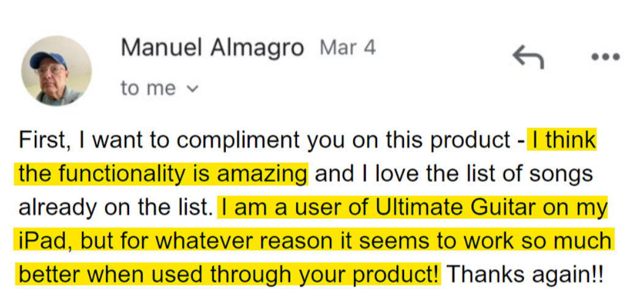Click highlighted text "the functionality is amazing"
This screenshot has height=305, width=644.
point(163,175)
